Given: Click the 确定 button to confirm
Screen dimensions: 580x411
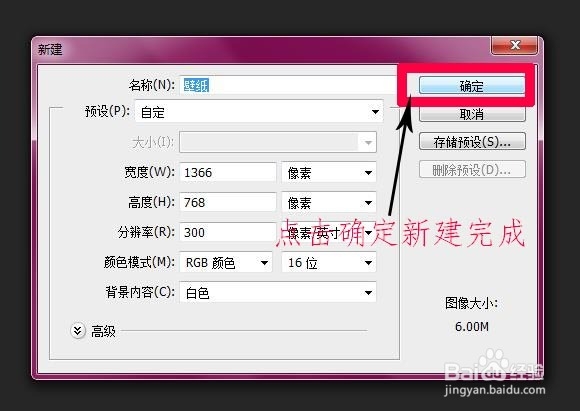Looking at the screenshot, I should pyautogui.click(x=472, y=85).
